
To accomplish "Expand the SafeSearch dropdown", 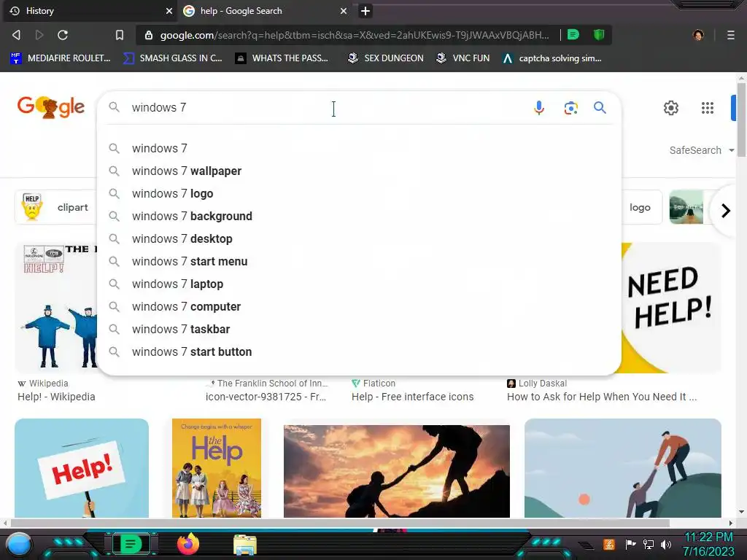I will (x=701, y=150).
